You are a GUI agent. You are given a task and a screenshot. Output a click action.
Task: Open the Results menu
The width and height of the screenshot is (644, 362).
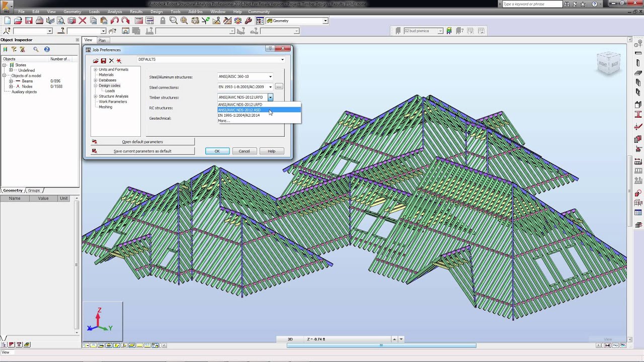(136, 12)
